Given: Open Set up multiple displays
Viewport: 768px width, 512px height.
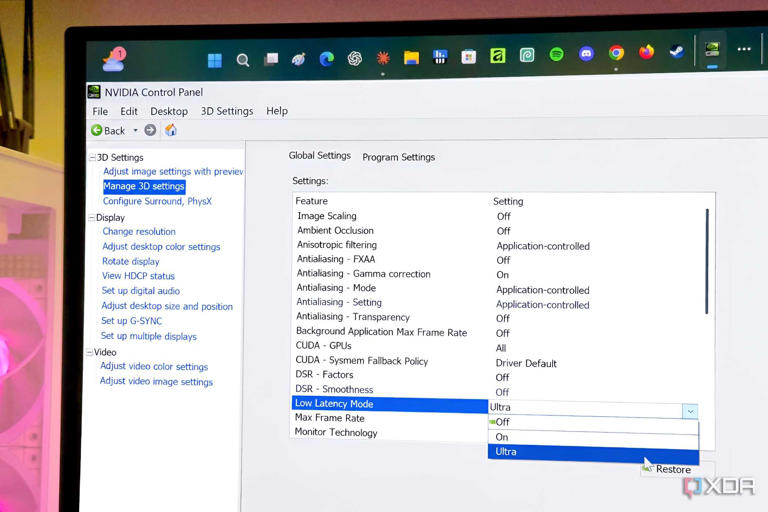Looking at the screenshot, I should (148, 336).
